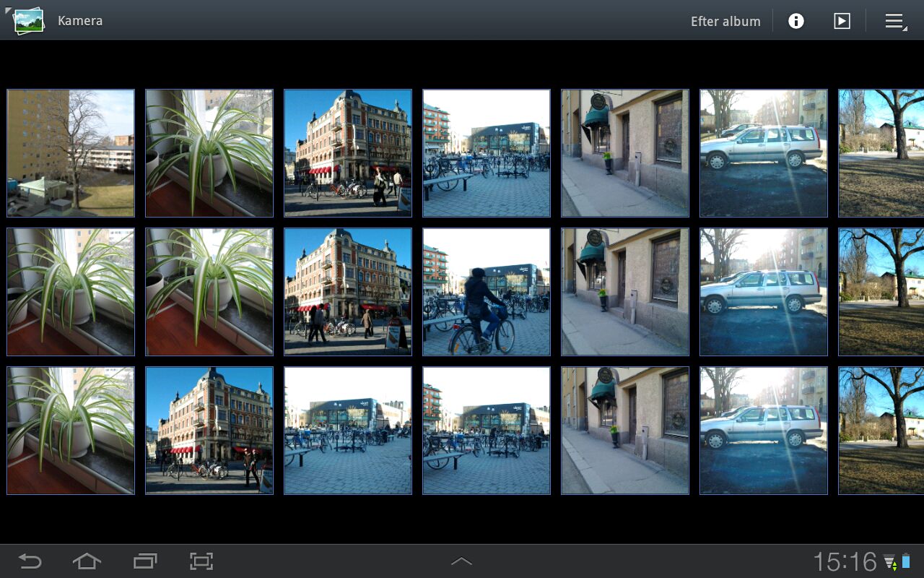Open the bottom-row silver station wagon photo
924x578 pixels.
764,431
